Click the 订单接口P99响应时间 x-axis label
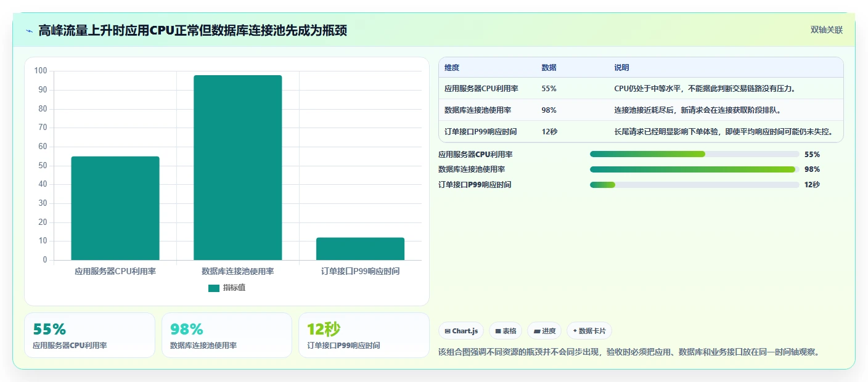This screenshot has height=382, width=868. click(360, 272)
